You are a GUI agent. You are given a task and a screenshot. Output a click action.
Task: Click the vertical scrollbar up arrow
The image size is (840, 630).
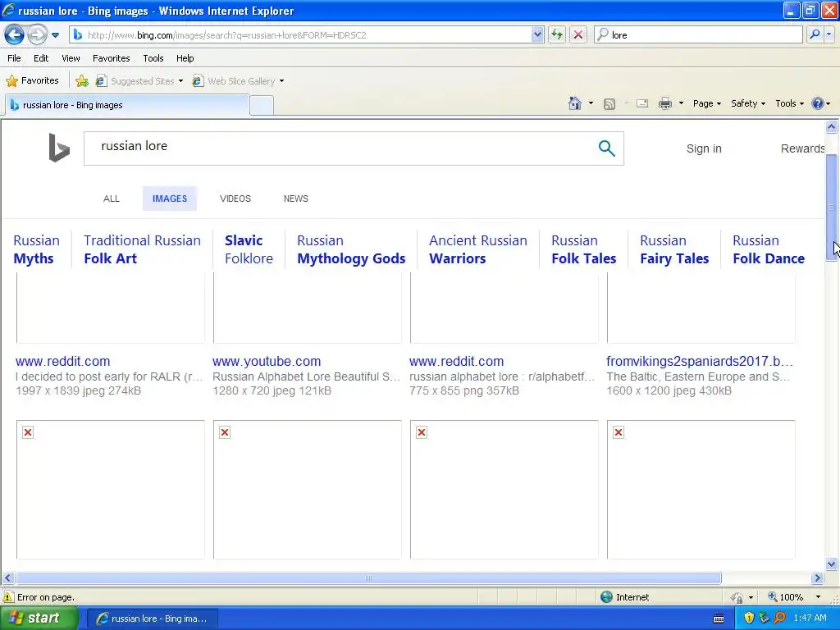pos(832,127)
